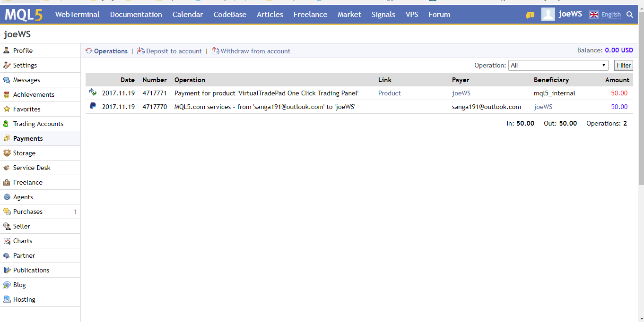Viewport: 644px width, 322px height.
Task: Click the Operations refresh arrows icon
Action: tap(89, 51)
